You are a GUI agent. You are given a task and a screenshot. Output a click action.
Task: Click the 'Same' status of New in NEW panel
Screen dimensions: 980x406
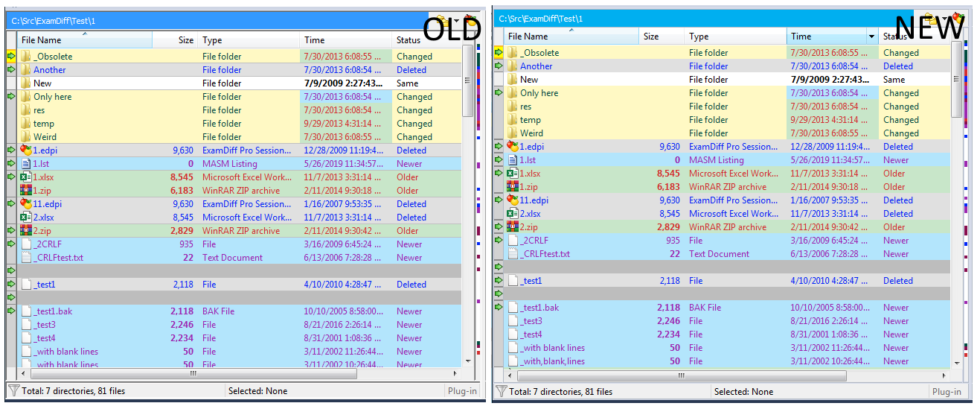pos(894,80)
